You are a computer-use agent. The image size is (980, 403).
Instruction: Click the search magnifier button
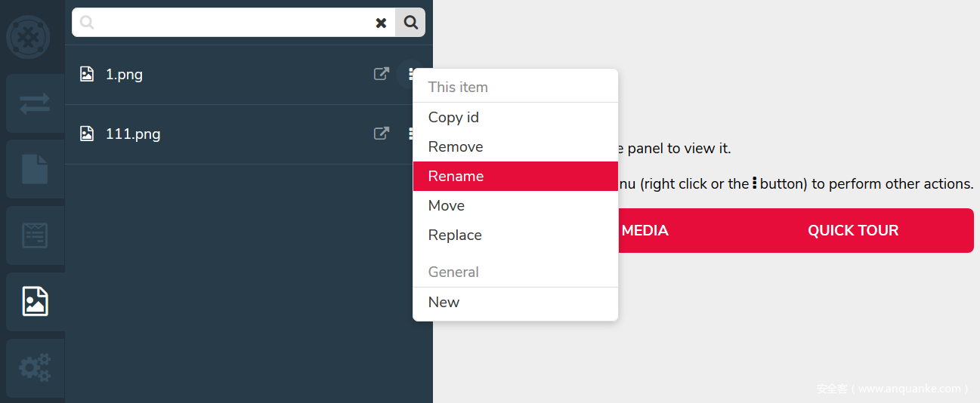click(x=410, y=23)
